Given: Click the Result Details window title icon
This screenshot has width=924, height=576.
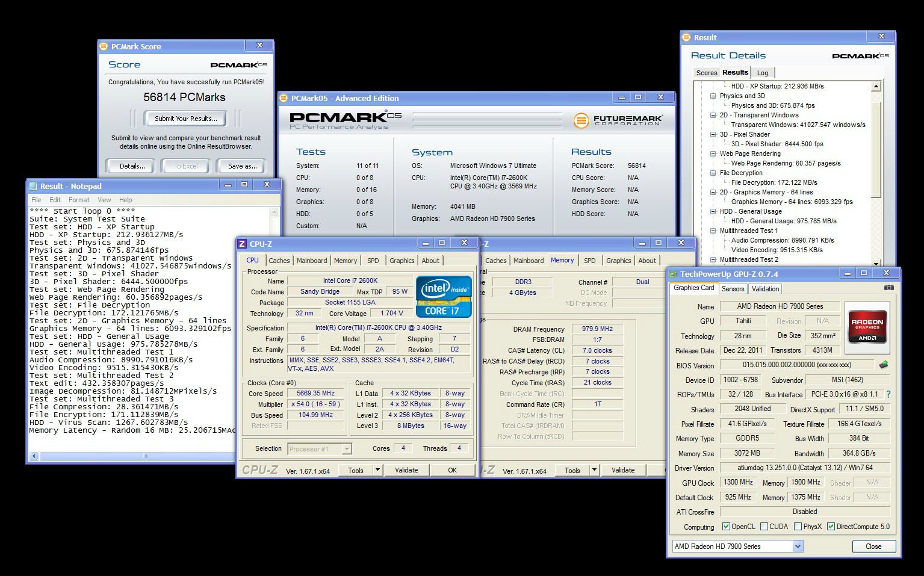Looking at the screenshot, I should pyautogui.click(x=686, y=37).
